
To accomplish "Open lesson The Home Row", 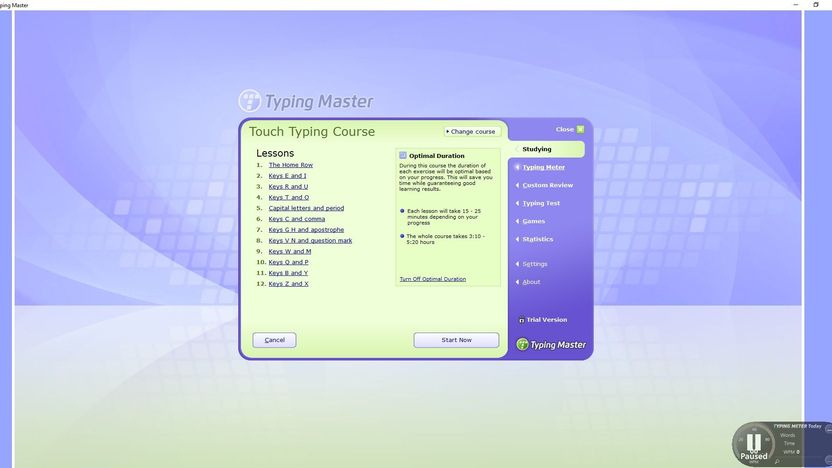I will [291, 165].
